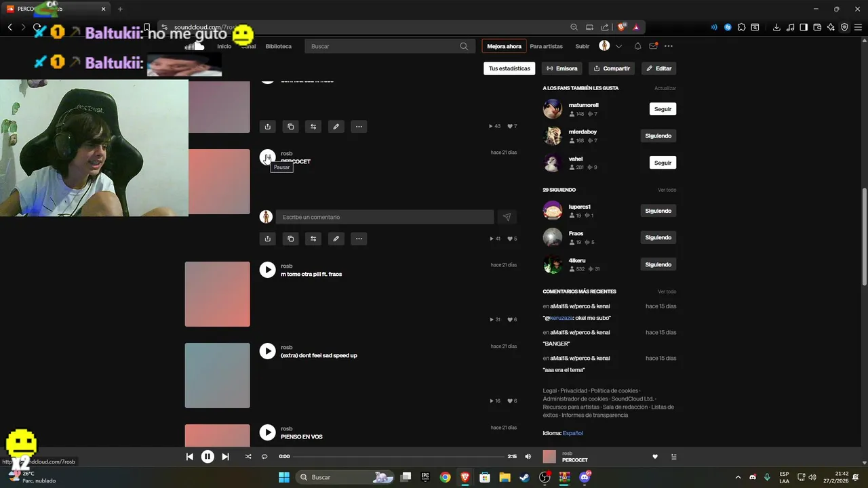
Task: Open the @keruzaza mention link
Action: pos(560,318)
